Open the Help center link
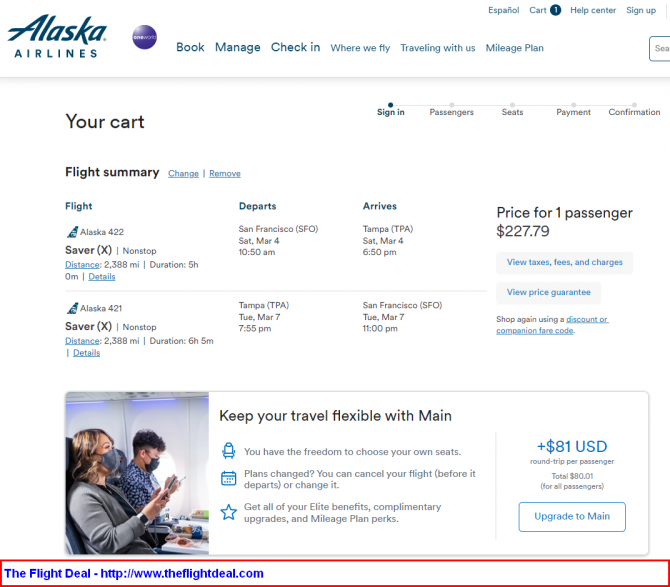The height and width of the screenshot is (587, 670). click(x=593, y=10)
